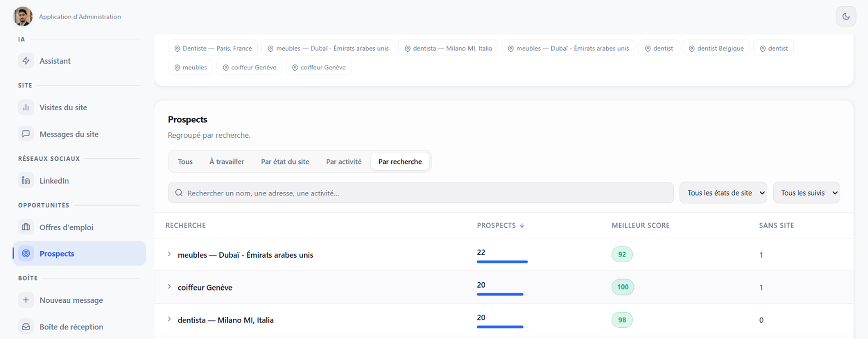This screenshot has height=339, width=868.
Task: Click the plus icon for Nouveau message
Action: (26, 300)
